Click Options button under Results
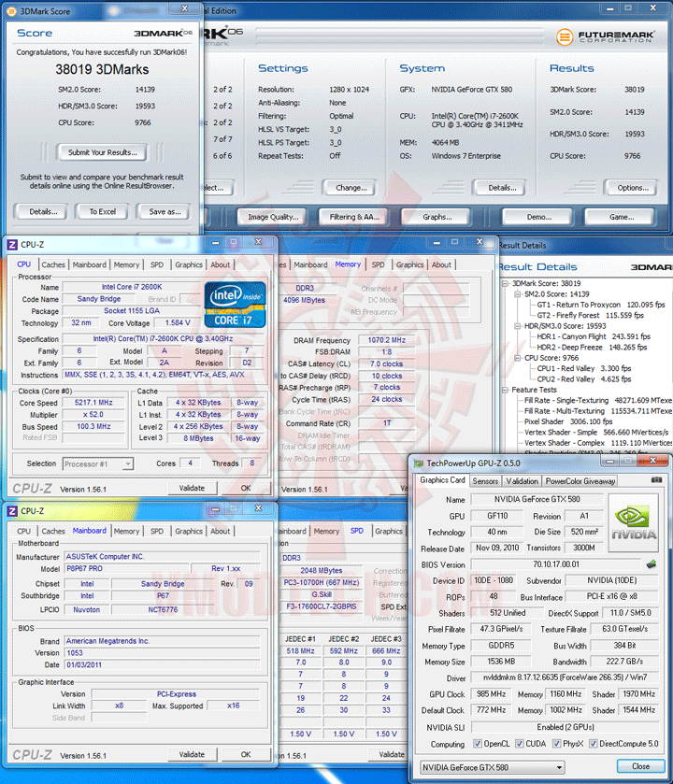 click(633, 188)
